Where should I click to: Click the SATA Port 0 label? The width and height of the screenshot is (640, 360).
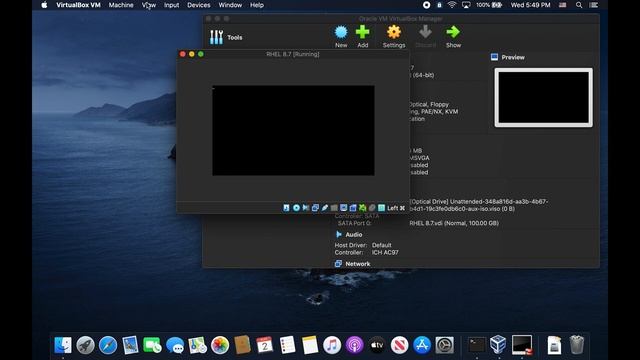tap(354, 223)
